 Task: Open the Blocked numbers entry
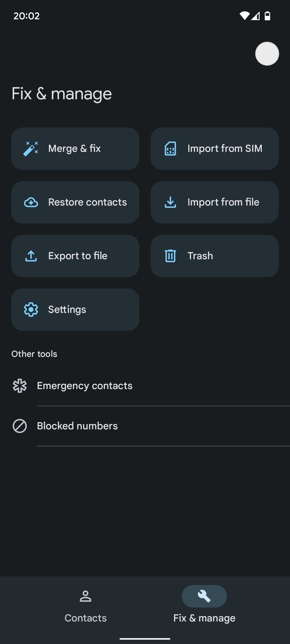pos(77,426)
